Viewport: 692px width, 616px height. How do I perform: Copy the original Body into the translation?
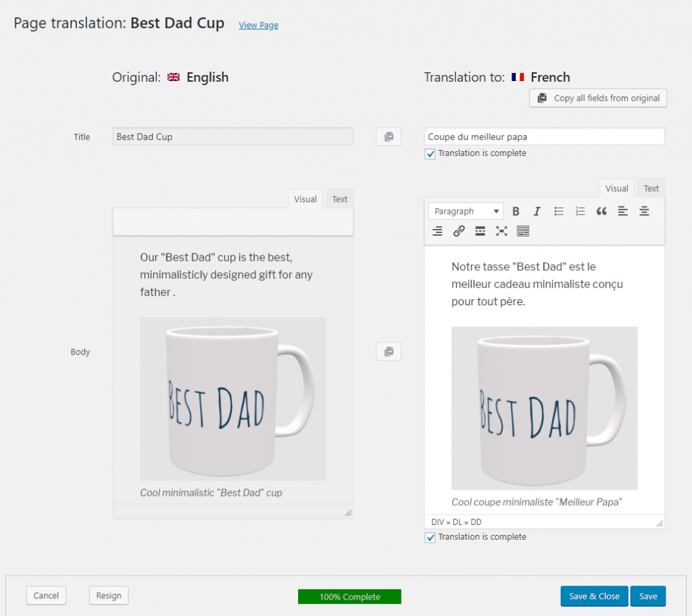388,351
